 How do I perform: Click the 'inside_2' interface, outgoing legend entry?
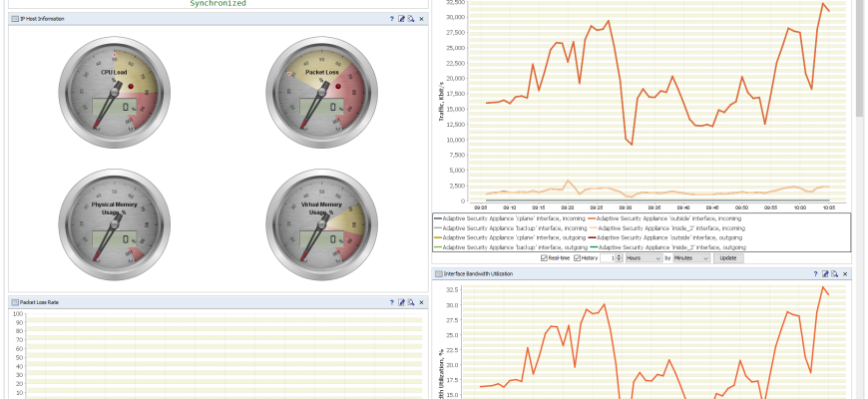coord(667,247)
